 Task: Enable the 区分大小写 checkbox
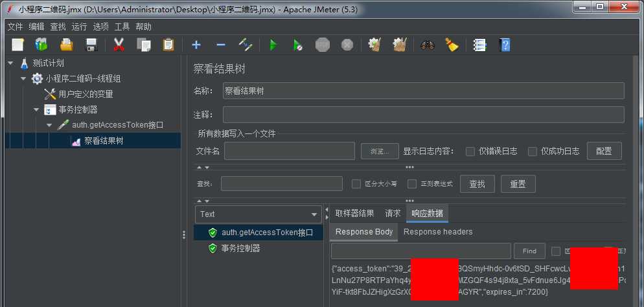356,184
